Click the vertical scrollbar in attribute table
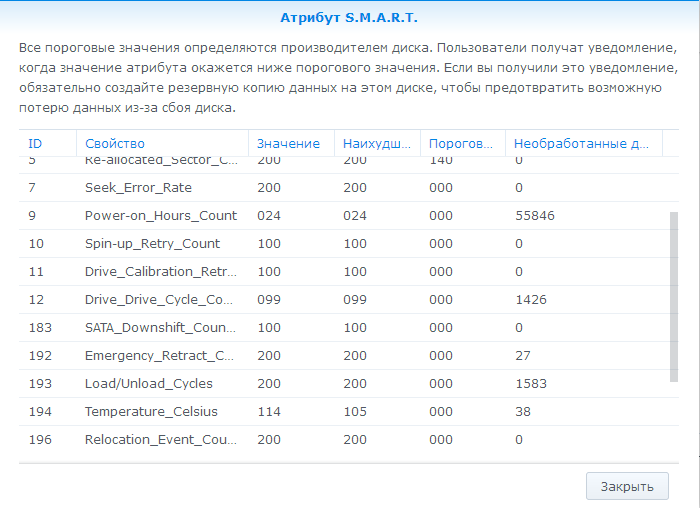 pyautogui.click(x=673, y=296)
